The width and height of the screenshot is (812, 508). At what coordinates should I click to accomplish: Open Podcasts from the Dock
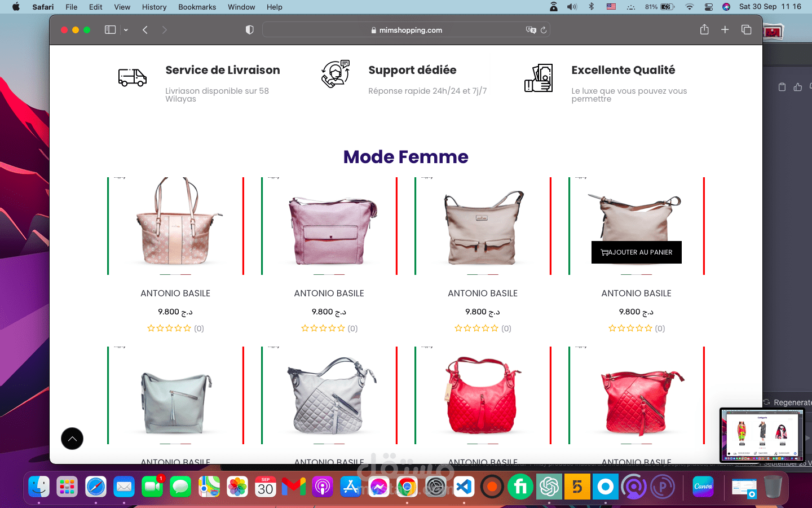[x=323, y=487]
